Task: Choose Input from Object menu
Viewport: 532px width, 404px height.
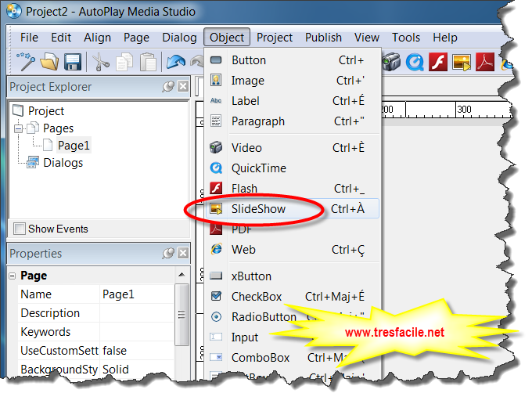Action: click(293, 337)
